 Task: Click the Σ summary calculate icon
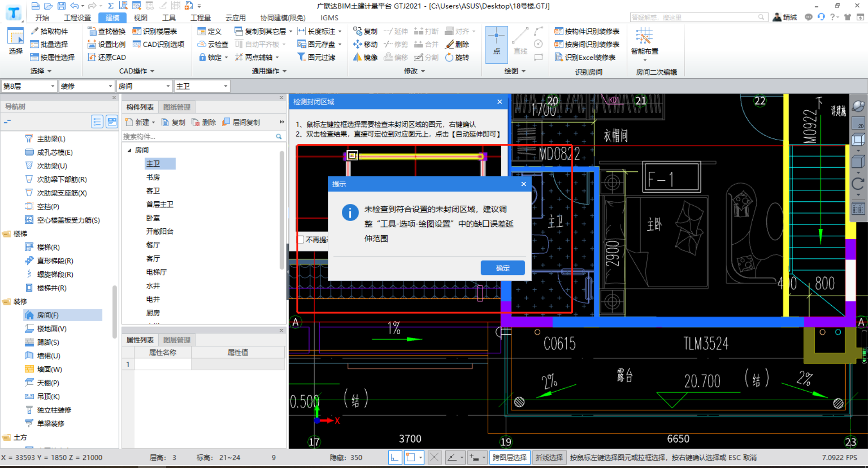click(x=110, y=5)
